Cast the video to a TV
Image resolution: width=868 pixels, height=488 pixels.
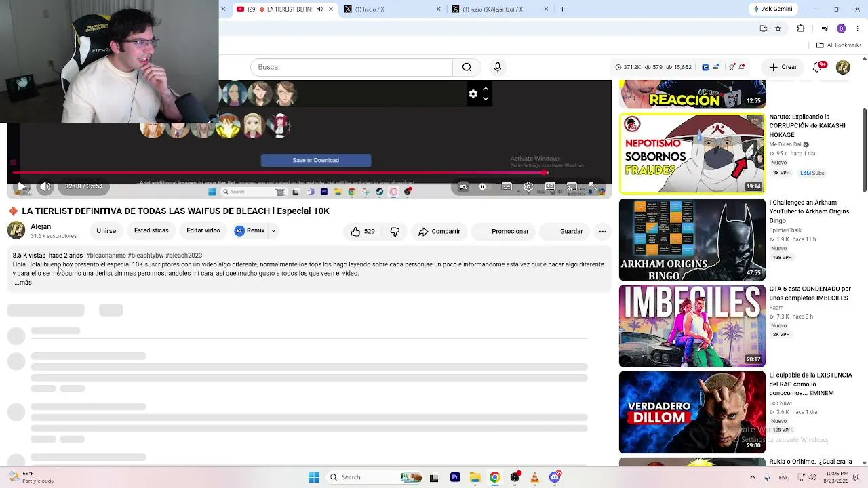pos(572,186)
